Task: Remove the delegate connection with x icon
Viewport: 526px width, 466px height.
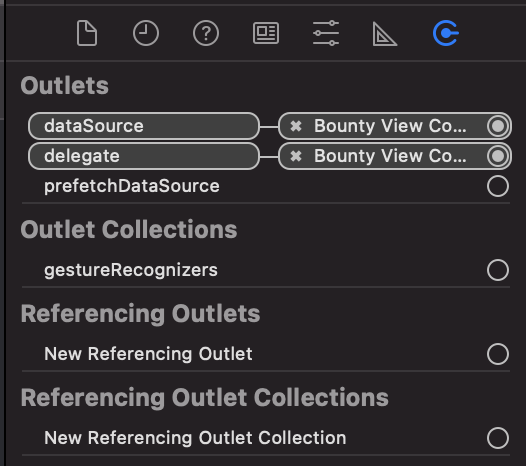Action: coord(296,156)
